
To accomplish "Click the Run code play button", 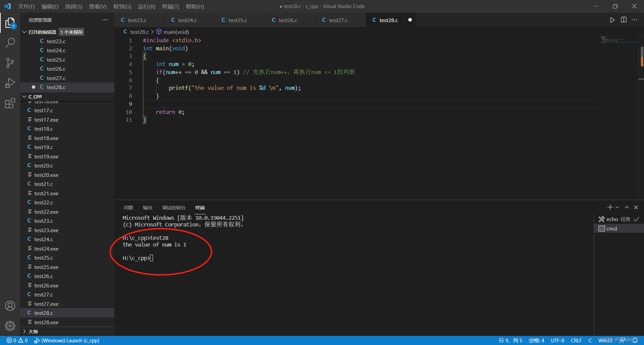I will pos(612,20).
